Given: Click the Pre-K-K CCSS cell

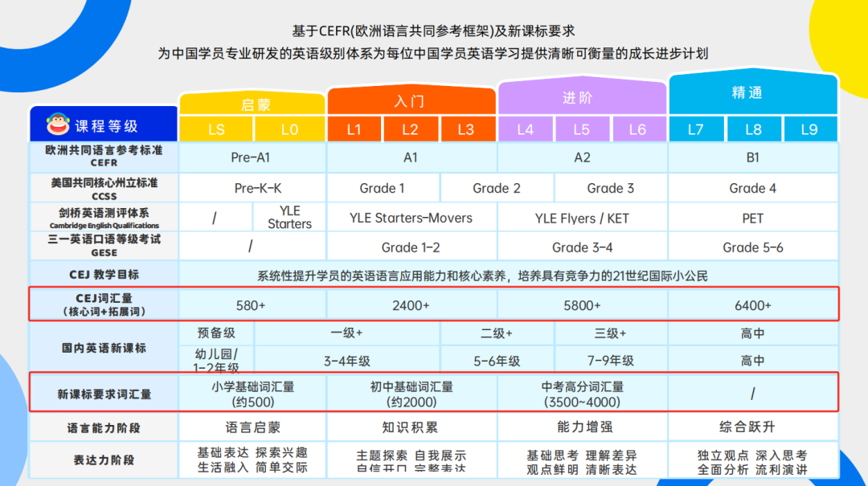Looking at the screenshot, I should pyautogui.click(x=252, y=188).
